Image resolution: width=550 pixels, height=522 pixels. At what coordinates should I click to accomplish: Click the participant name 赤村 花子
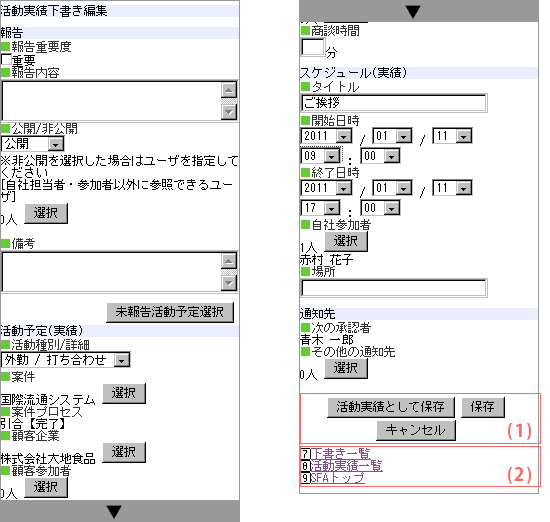pos(326,260)
